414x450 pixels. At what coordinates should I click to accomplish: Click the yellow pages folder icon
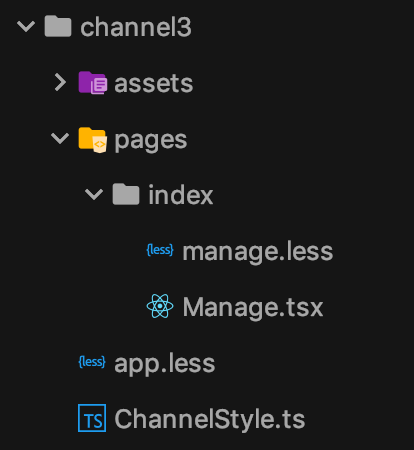93,140
